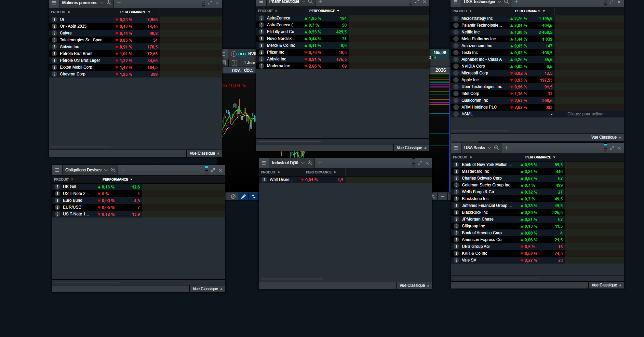Click search magnifier in USA Banks panel

point(497,148)
